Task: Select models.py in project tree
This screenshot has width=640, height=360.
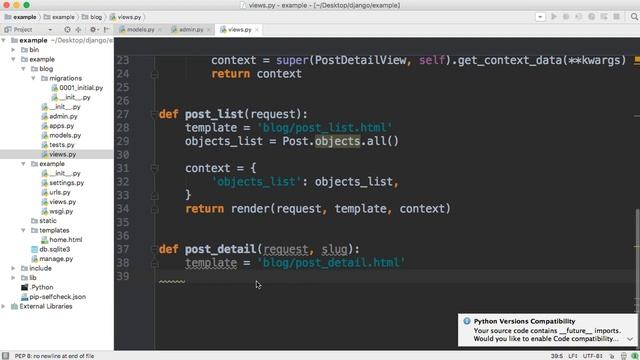Action: pos(61,135)
